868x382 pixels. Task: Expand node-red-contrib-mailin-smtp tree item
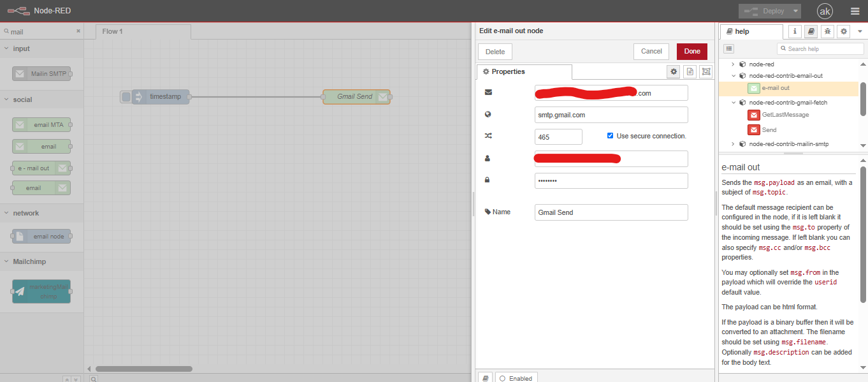(x=733, y=144)
